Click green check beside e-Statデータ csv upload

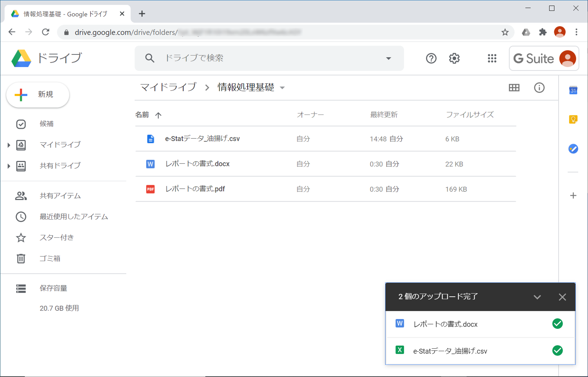coord(557,350)
